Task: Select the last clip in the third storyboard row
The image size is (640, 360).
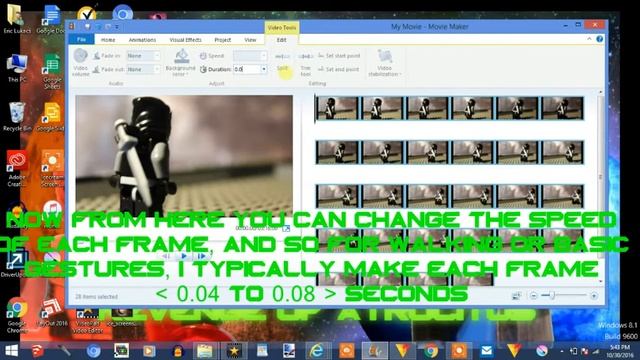Action: [x=562, y=196]
